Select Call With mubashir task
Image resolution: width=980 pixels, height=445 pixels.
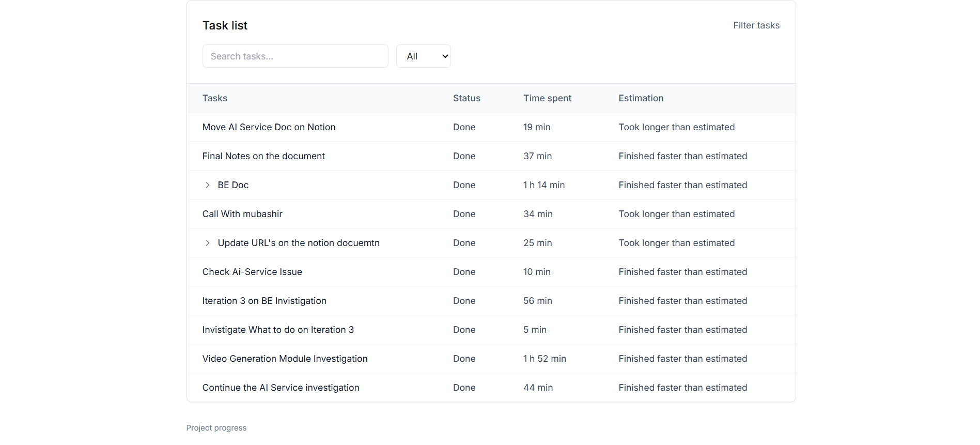[x=242, y=214]
